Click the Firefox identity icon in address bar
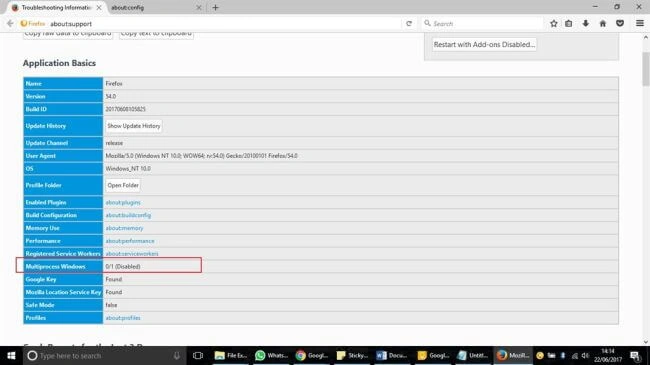The height and width of the screenshot is (365, 650). 33,24
